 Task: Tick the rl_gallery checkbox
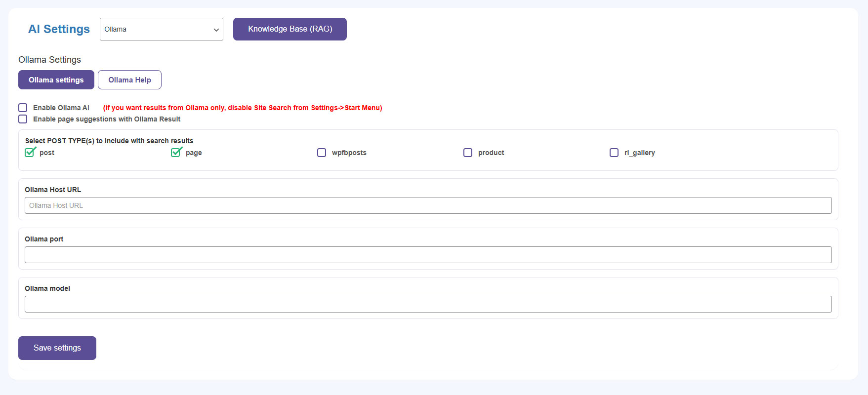click(614, 153)
